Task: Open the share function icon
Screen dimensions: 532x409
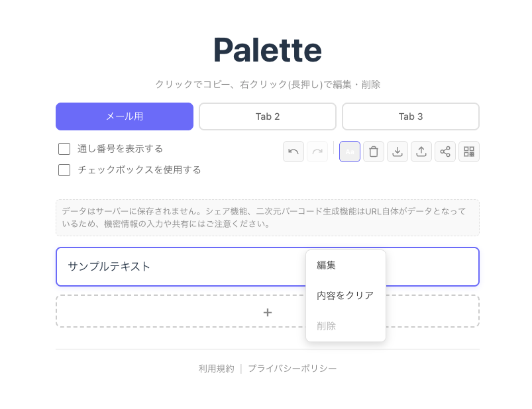Action: [445, 152]
